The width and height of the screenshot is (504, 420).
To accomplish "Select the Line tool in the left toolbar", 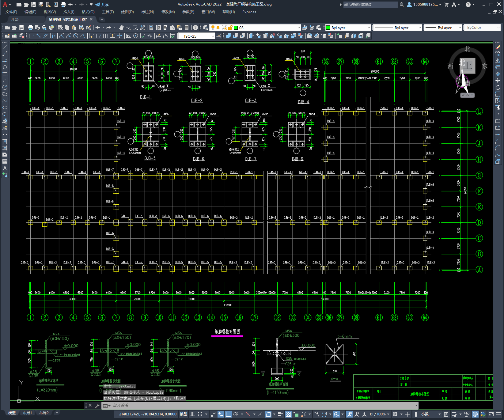I will pos(5,47).
